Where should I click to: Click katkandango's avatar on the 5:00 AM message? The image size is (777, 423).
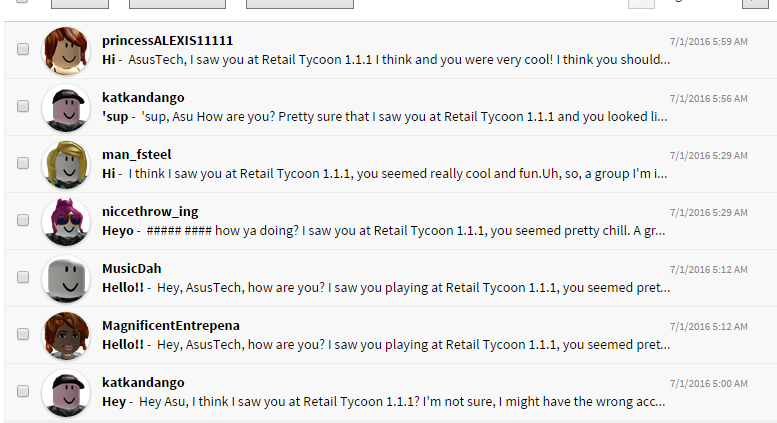pos(66,391)
